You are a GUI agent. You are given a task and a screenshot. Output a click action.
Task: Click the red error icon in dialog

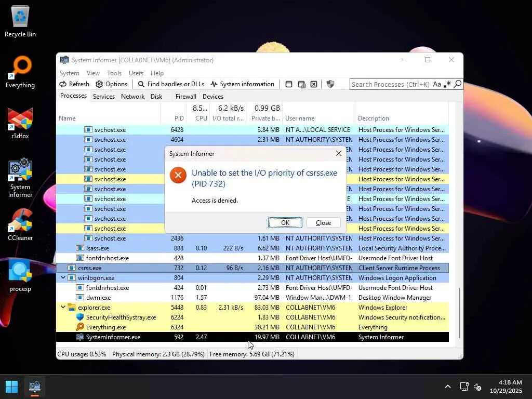point(178,175)
